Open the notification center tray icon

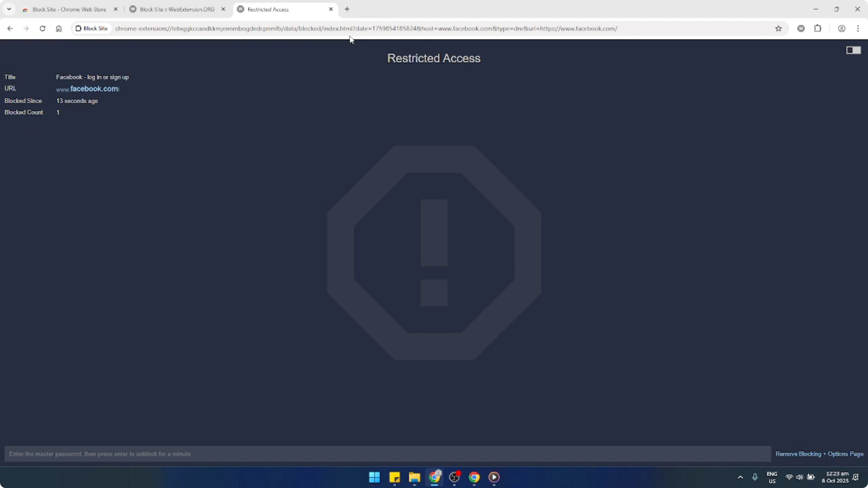856,477
